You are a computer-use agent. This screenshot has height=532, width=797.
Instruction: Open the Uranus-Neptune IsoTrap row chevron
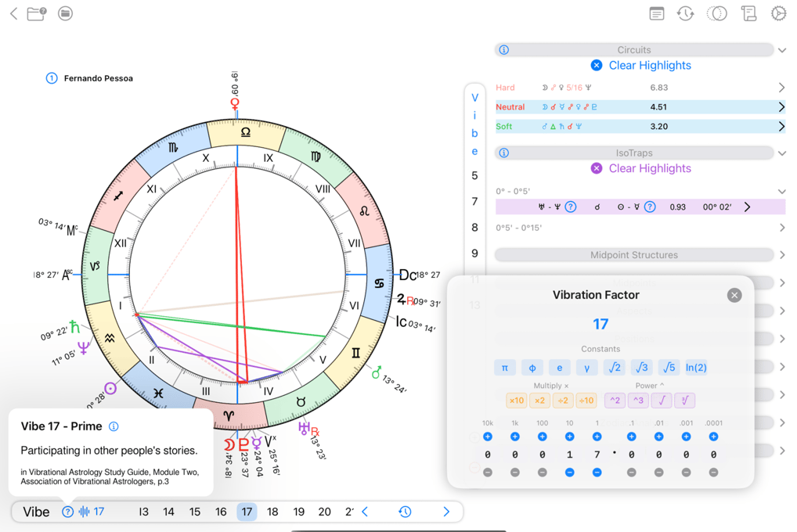(747, 207)
